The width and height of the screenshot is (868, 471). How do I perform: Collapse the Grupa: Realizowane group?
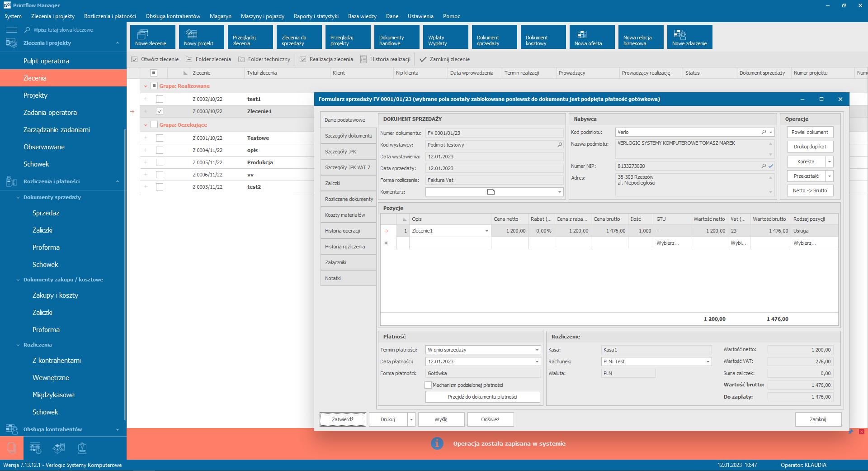pyautogui.click(x=146, y=86)
